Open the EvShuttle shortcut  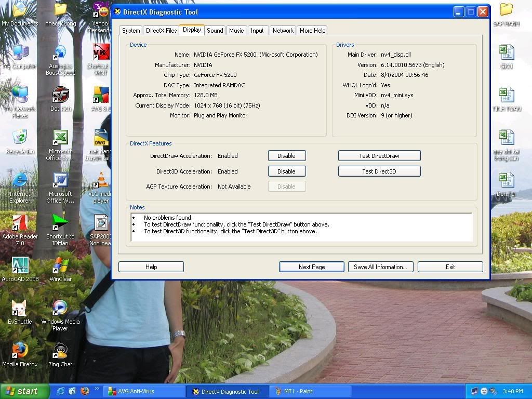[x=20, y=312]
